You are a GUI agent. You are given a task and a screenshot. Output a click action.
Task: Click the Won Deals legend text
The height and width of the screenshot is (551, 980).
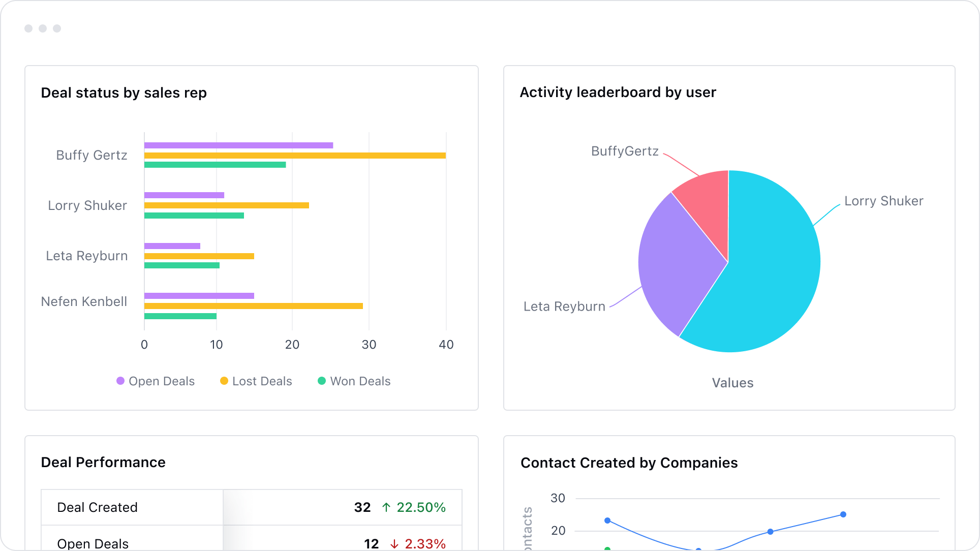[x=360, y=381]
